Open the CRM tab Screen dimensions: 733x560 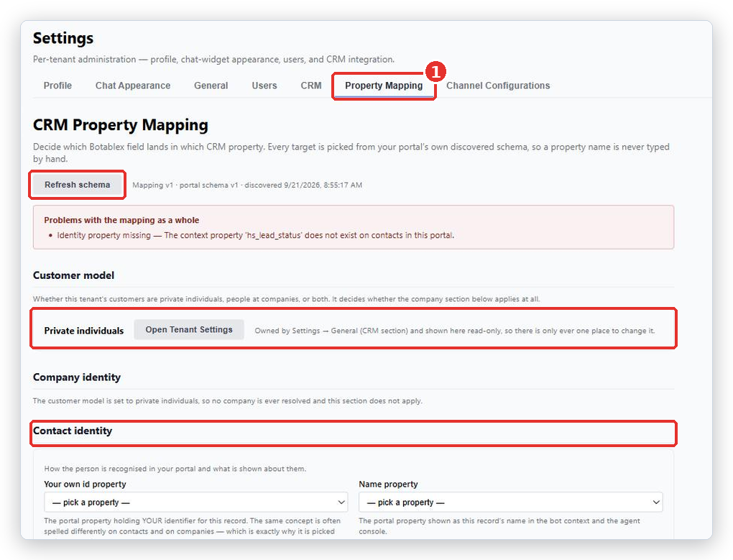point(311,86)
